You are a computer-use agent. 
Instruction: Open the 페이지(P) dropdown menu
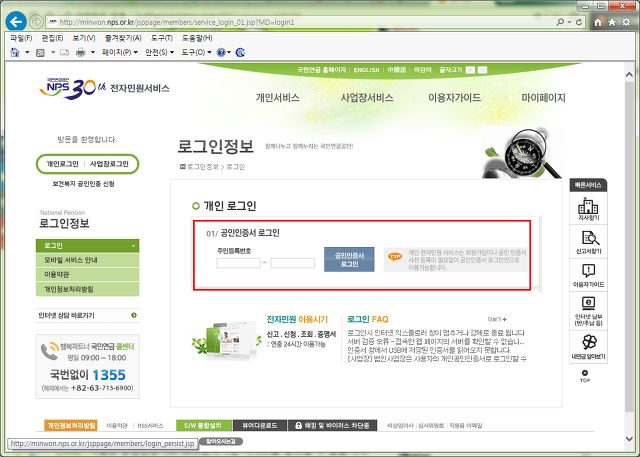tap(120, 52)
